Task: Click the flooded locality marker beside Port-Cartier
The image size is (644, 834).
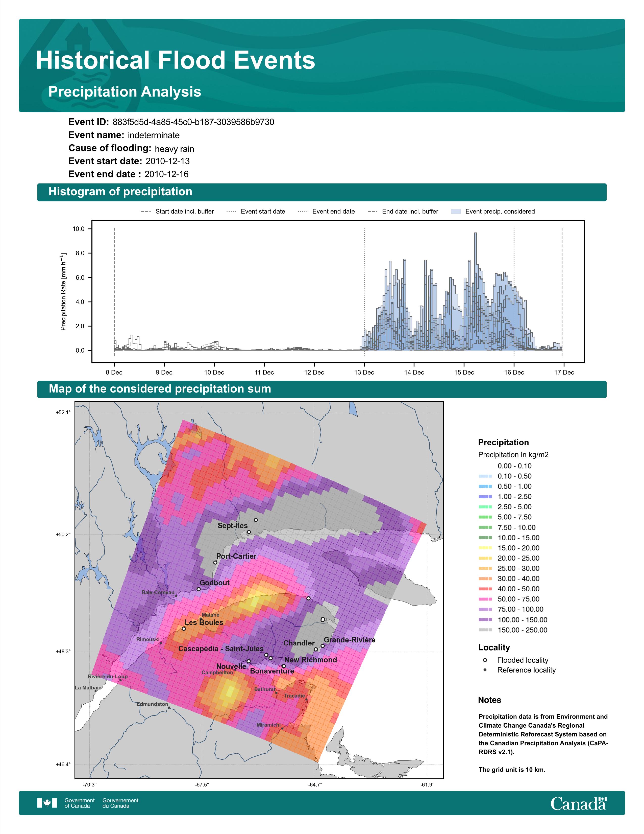Action: click(215, 563)
